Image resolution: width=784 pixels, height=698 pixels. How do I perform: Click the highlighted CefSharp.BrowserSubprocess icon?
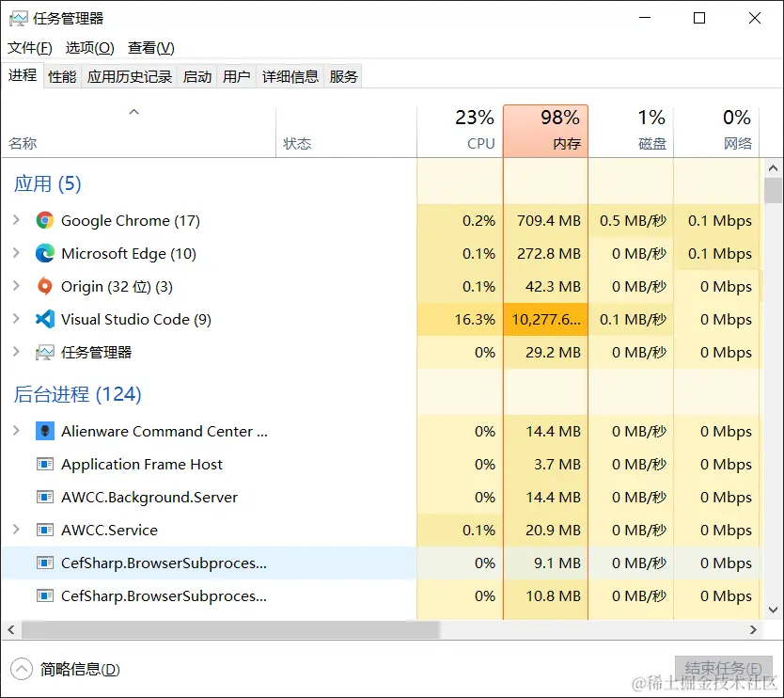[x=45, y=563]
